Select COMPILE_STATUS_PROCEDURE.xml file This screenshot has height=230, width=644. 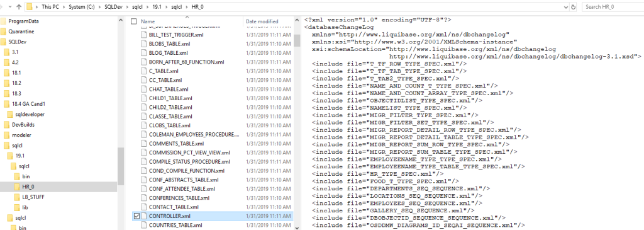pyautogui.click(x=189, y=162)
